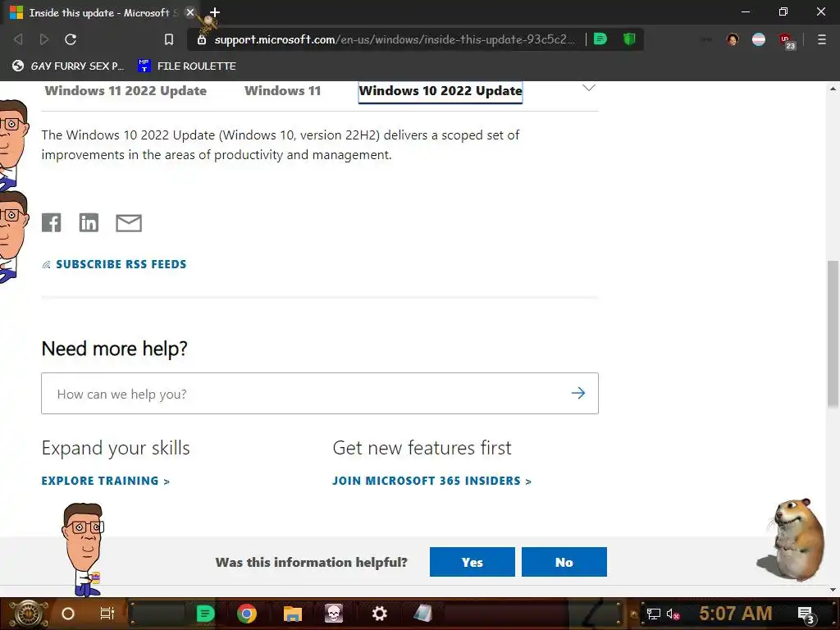This screenshot has height=630, width=840.
Task: Answer No to was this information helpful
Action: [x=564, y=562]
